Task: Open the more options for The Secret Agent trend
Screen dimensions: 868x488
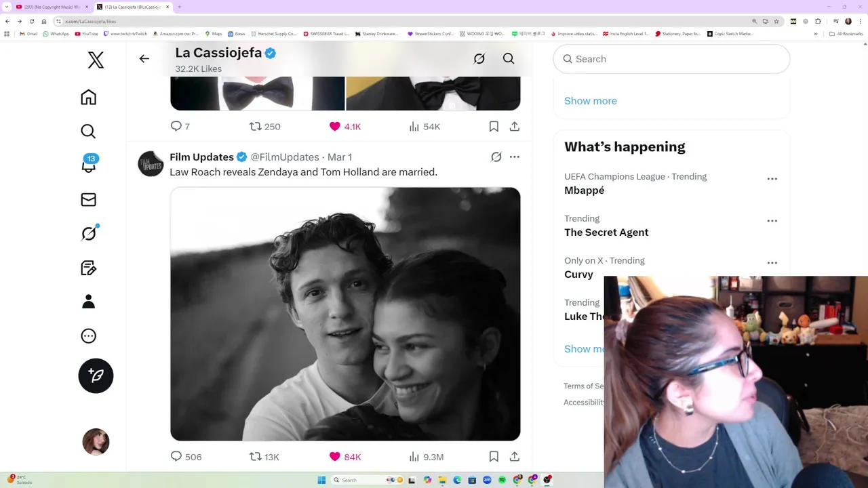Action: (x=772, y=221)
